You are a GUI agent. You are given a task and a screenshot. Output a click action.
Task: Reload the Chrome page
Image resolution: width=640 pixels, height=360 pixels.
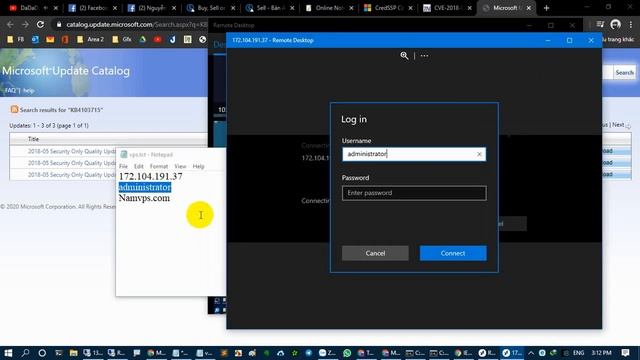[40, 24]
